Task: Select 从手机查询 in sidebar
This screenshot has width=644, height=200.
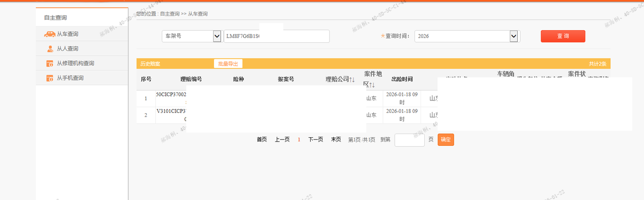Action: 70,78
